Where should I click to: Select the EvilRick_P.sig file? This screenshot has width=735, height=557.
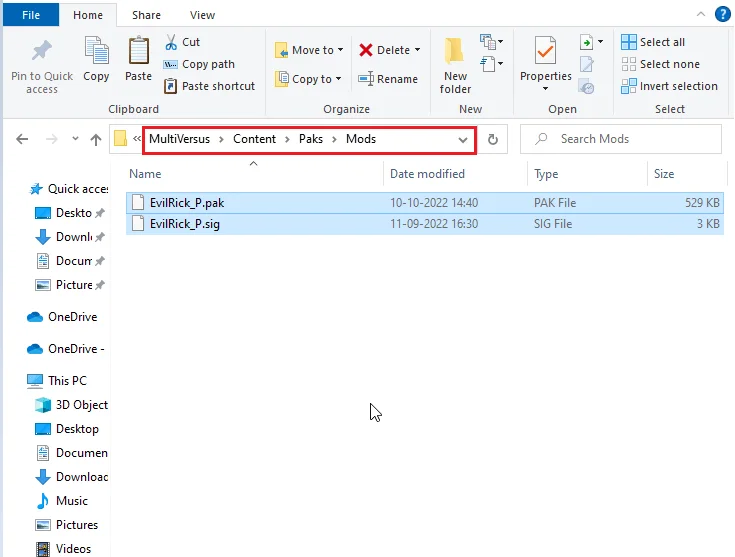tap(425, 224)
